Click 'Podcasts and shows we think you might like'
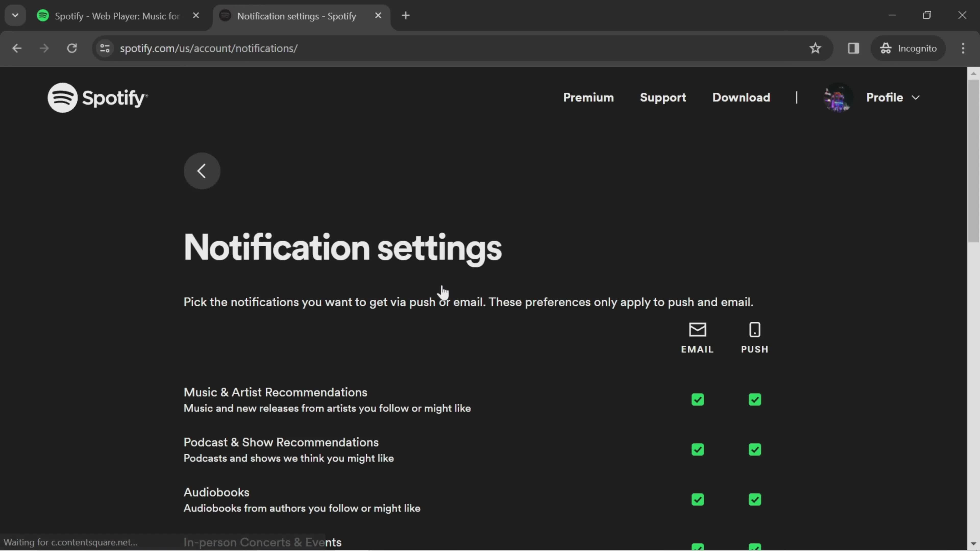This screenshot has width=980, height=551. tap(289, 458)
